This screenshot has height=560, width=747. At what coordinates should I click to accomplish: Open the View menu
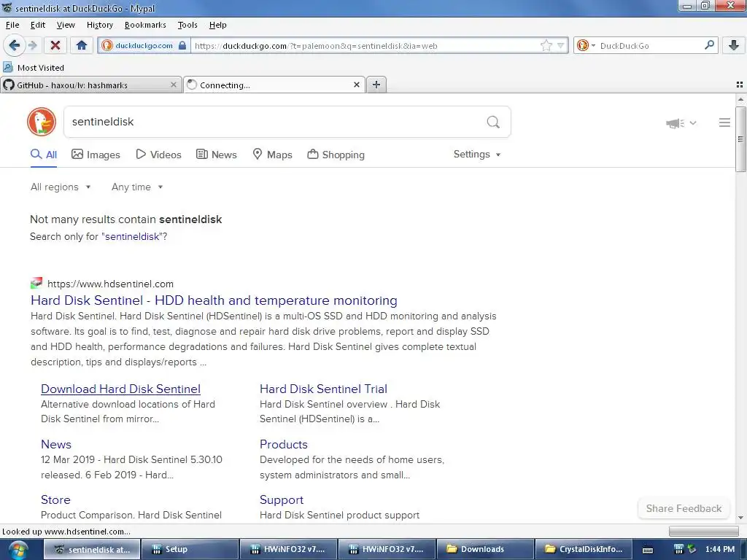66,25
